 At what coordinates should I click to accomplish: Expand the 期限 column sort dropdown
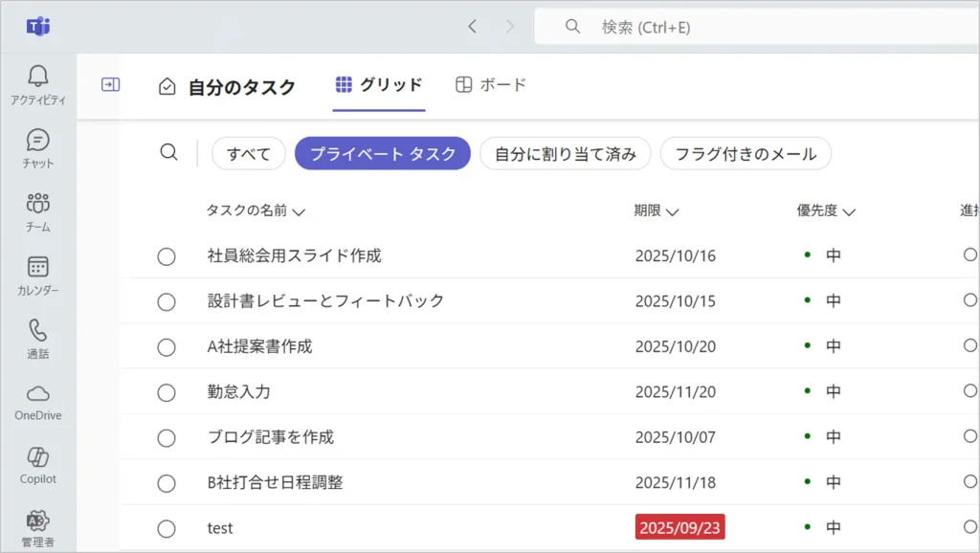coord(672,211)
